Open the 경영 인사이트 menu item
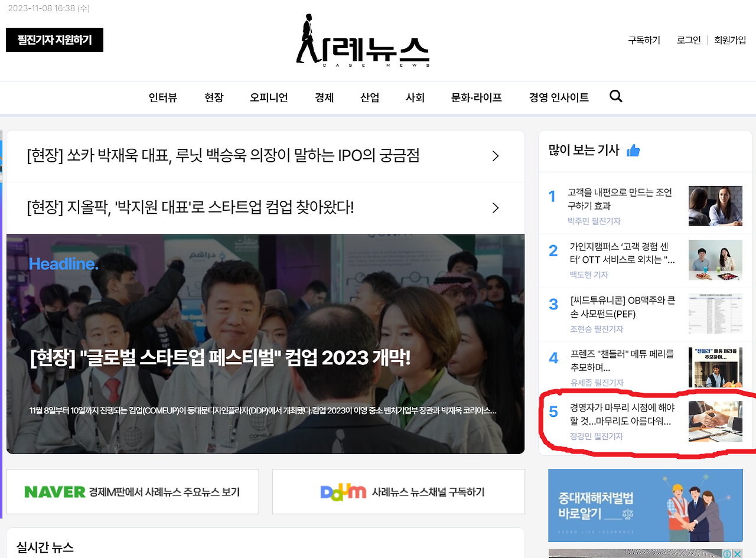The width and height of the screenshot is (756, 558). point(558,97)
